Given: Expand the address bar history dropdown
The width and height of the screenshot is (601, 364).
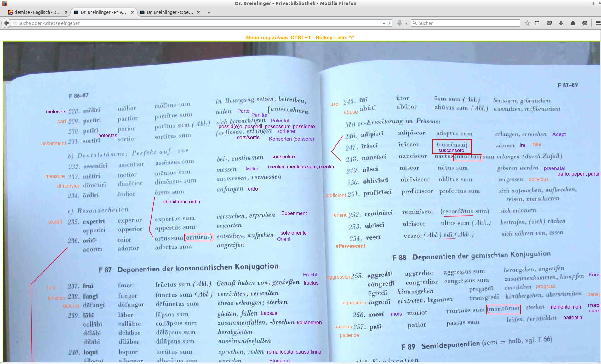Looking at the screenshot, I should tap(383, 23).
